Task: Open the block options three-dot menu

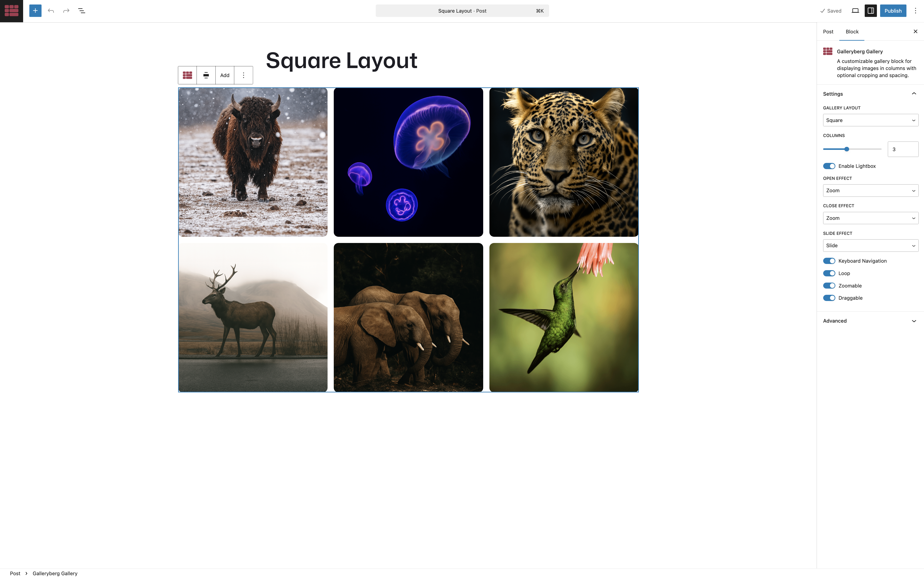Action: point(243,75)
